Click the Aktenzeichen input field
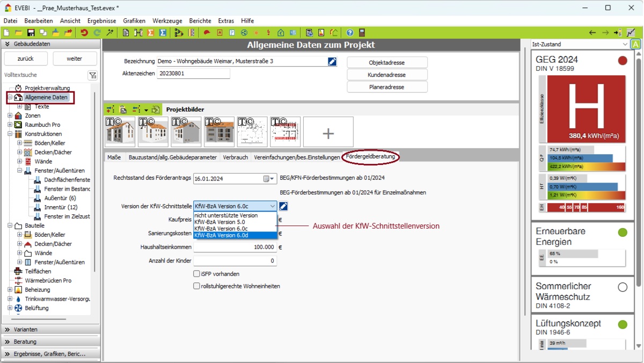The image size is (644, 363). [x=194, y=74]
